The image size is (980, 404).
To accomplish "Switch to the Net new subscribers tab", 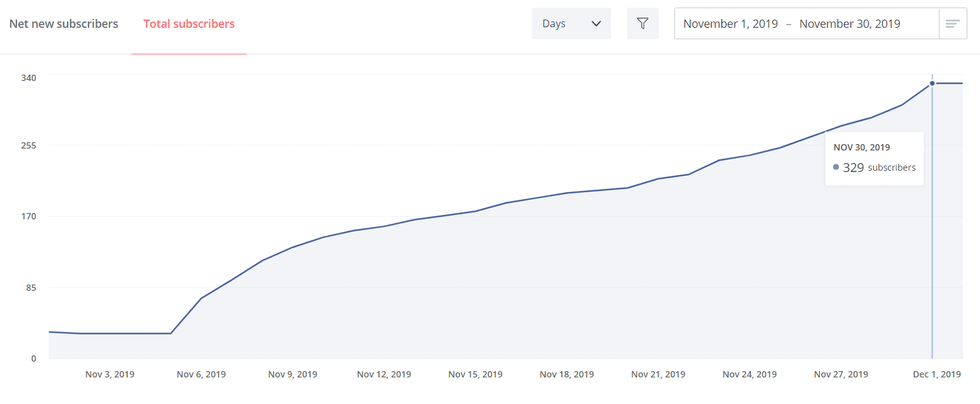I will 63,24.
